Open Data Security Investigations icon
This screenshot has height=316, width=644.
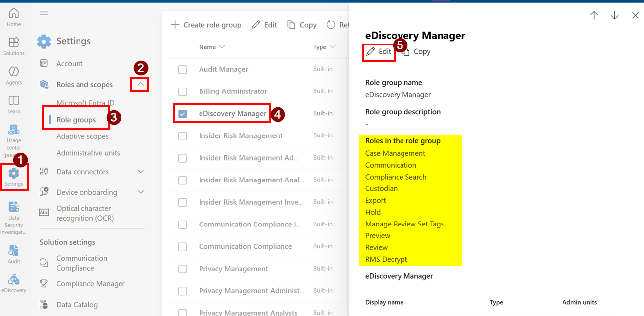[14, 207]
